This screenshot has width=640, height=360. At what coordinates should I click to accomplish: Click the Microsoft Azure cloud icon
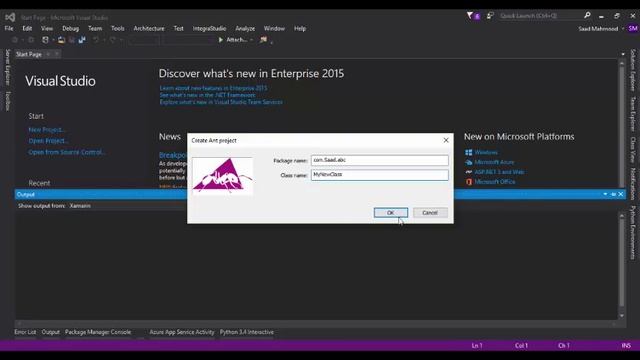(469, 162)
